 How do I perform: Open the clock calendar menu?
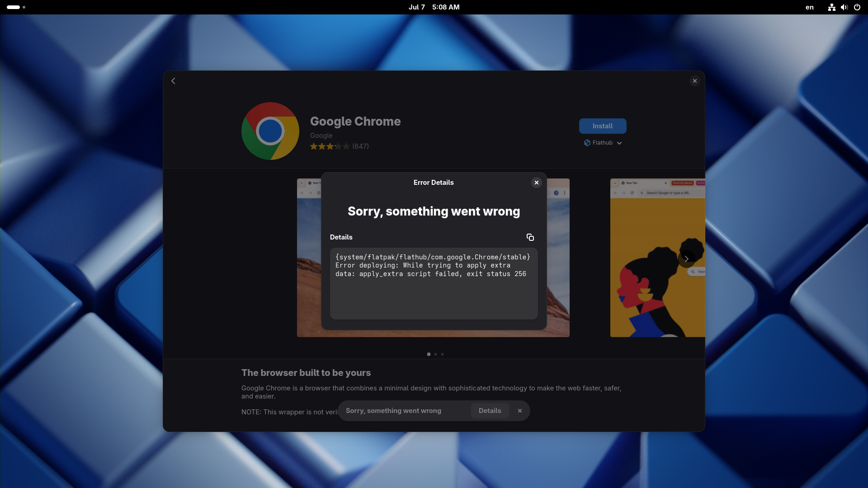(434, 7)
